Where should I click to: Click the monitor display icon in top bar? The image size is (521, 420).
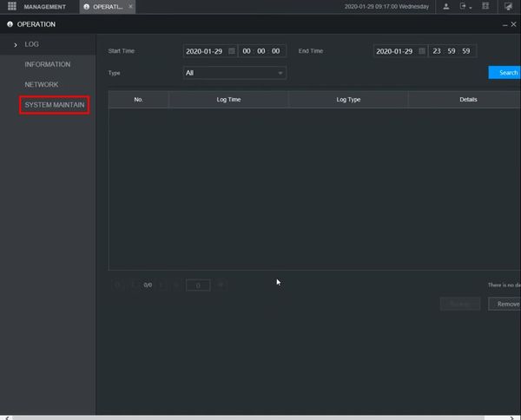click(508, 7)
